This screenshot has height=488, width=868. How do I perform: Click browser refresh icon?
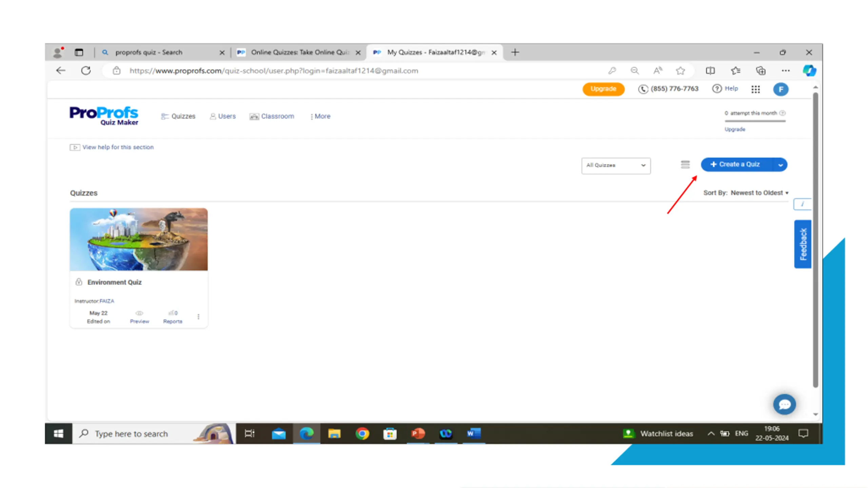point(86,70)
